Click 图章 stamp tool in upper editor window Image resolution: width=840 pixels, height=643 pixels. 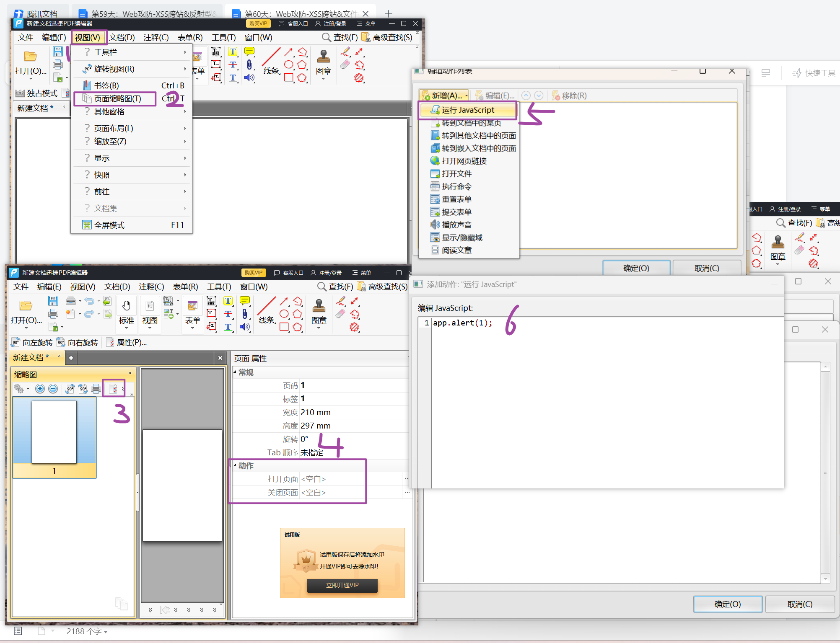coord(323,63)
